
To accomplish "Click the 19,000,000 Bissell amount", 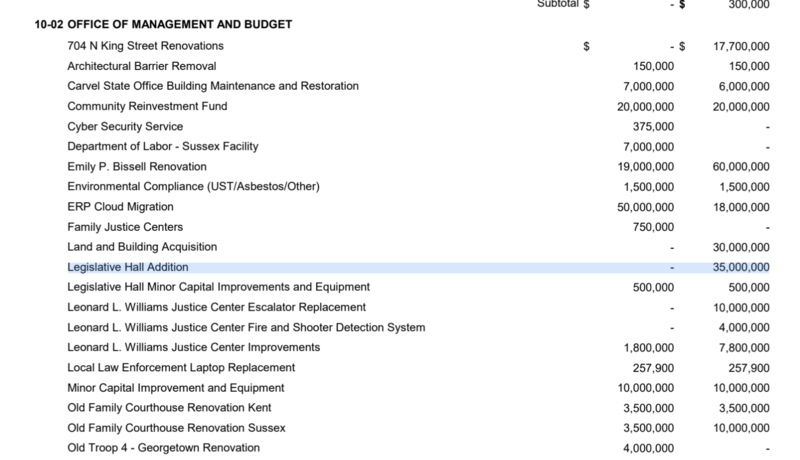I will 645,167.
